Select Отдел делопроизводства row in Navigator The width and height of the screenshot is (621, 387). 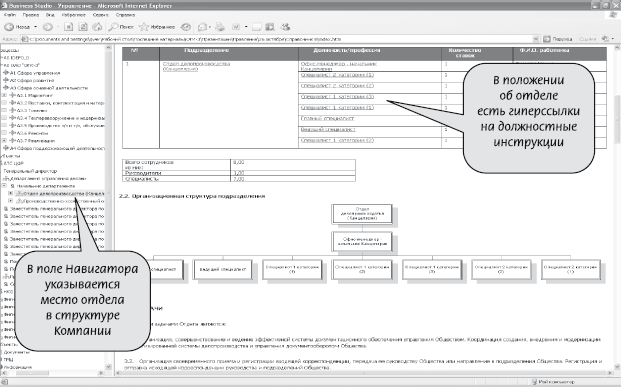tap(60, 194)
